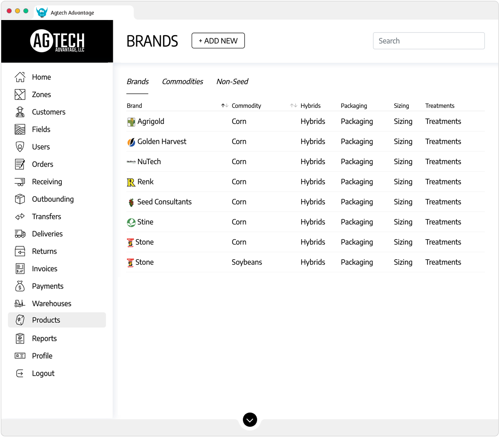The image size is (500, 448).
Task: Click the NuTech brand logo
Action: pyautogui.click(x=131, y=162)
